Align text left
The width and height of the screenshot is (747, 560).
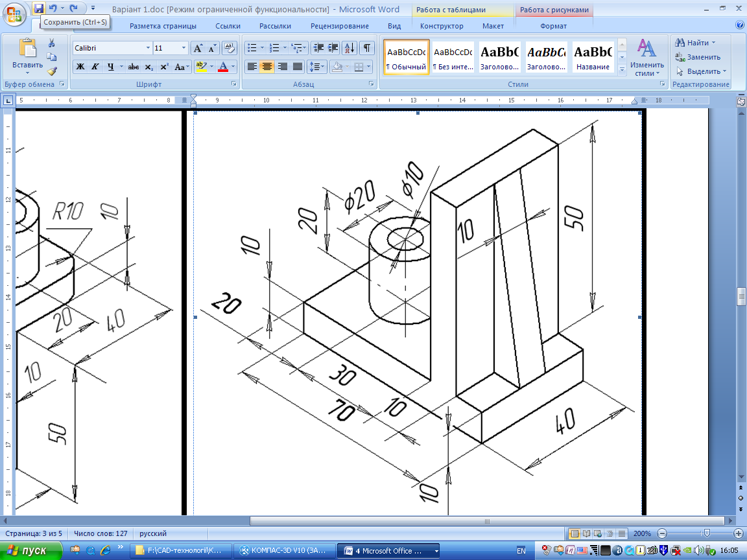tap(252, 67)
